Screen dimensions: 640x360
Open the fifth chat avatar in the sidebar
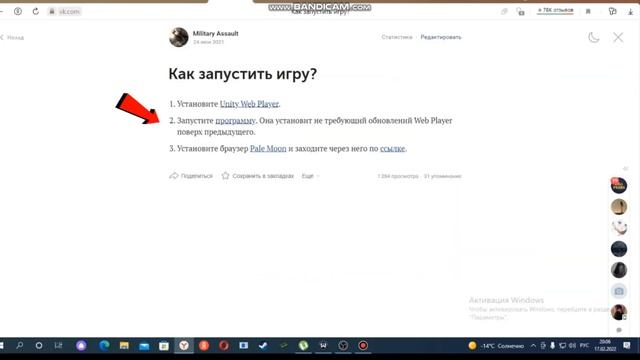(x=619, y=270)
